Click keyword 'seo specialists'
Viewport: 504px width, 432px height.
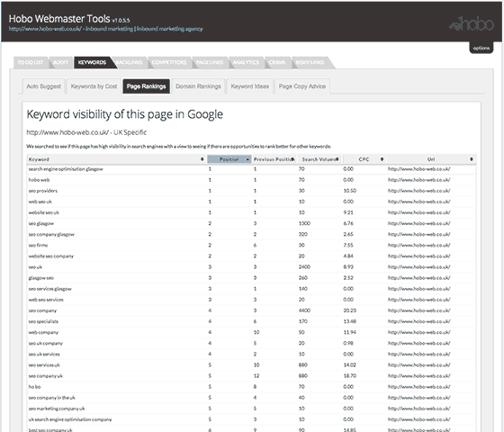pyautogui.click(x=43, y=321)
